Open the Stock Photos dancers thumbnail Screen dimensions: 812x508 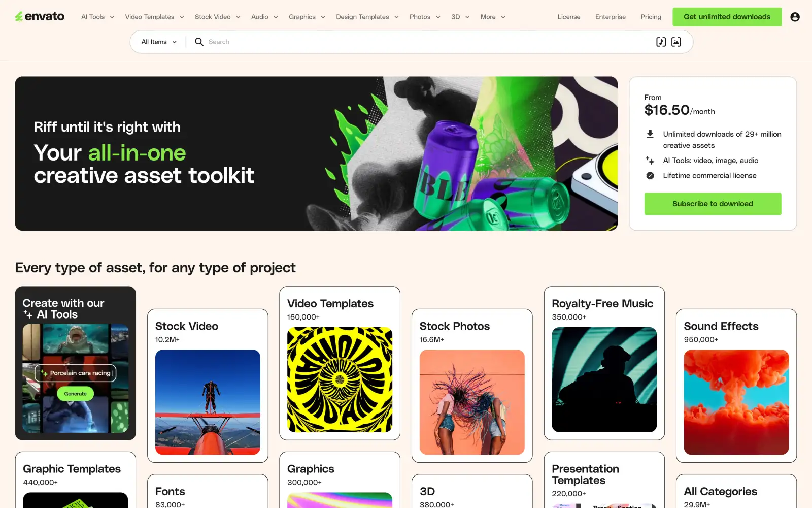(472, 402)
